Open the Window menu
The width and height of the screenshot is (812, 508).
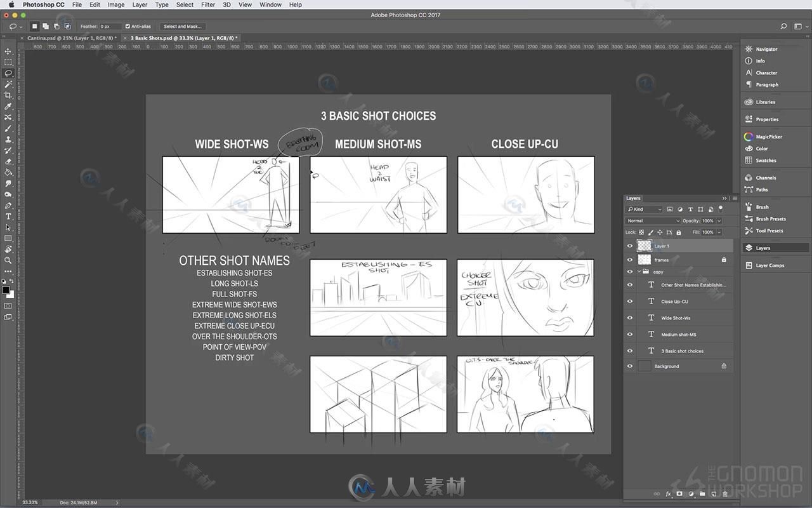[x=270, y=4]
